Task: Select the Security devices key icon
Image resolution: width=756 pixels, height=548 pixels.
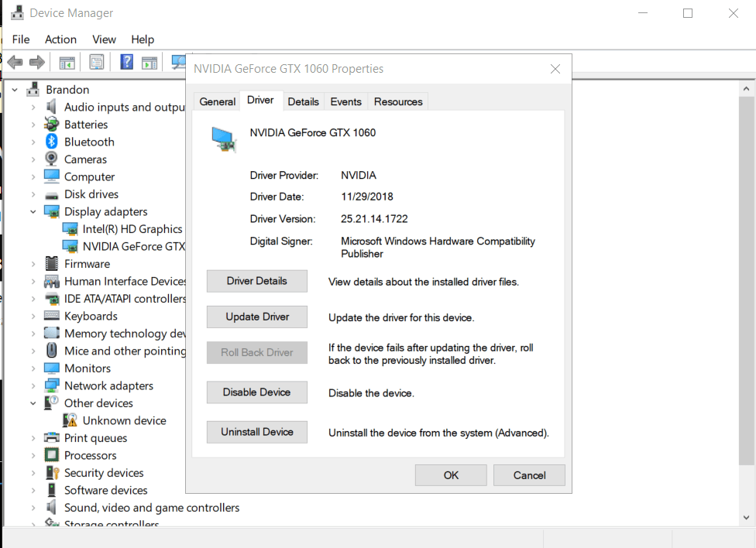Action: tap(52, 472)
